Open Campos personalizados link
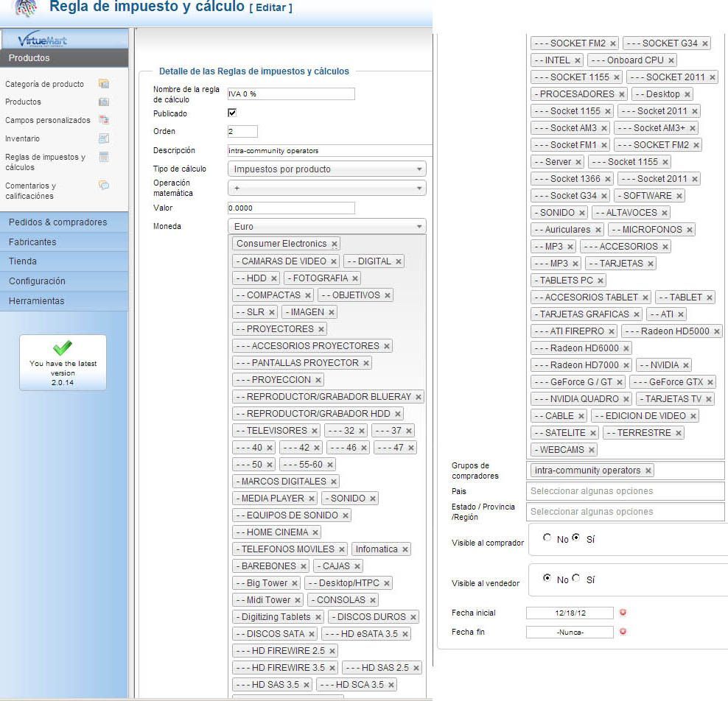This screenshot has width=728, height=701. [48, 120]
